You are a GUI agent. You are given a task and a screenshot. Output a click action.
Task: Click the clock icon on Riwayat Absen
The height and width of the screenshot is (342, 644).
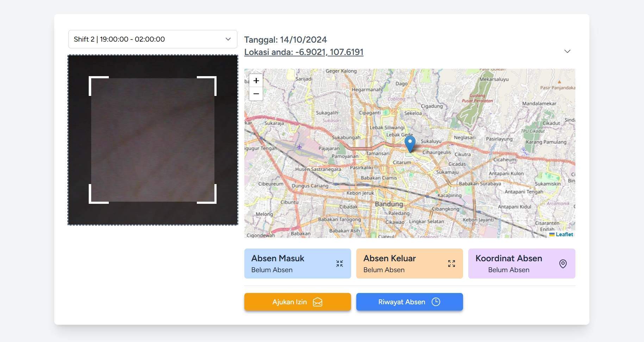tap(436, 302)
